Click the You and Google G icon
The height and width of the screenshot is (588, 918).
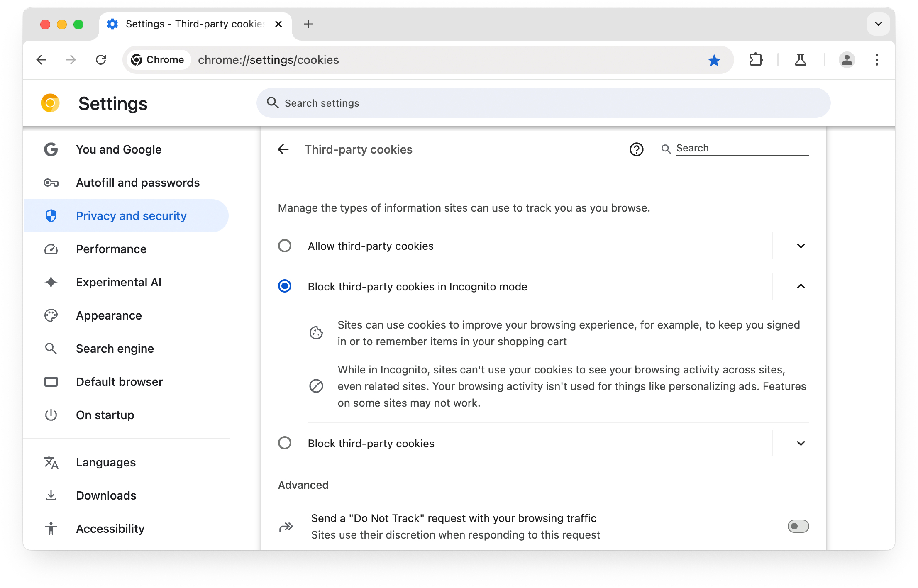(51, 149)
